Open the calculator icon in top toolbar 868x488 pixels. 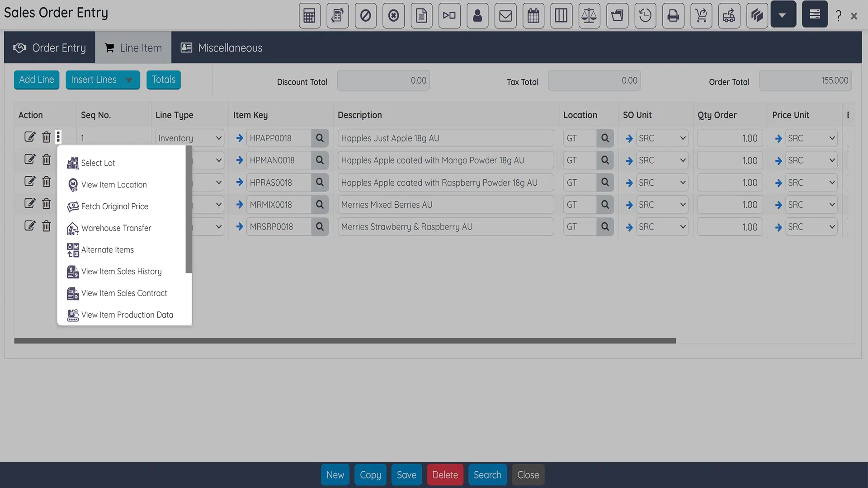click(x=309, y=16)
